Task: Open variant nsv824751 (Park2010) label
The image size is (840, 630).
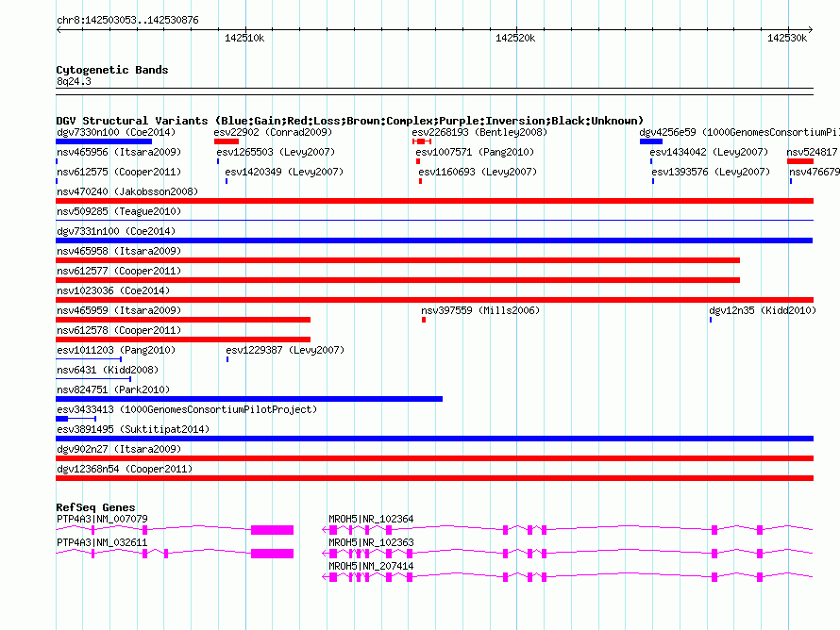Action: coord(113,390)
